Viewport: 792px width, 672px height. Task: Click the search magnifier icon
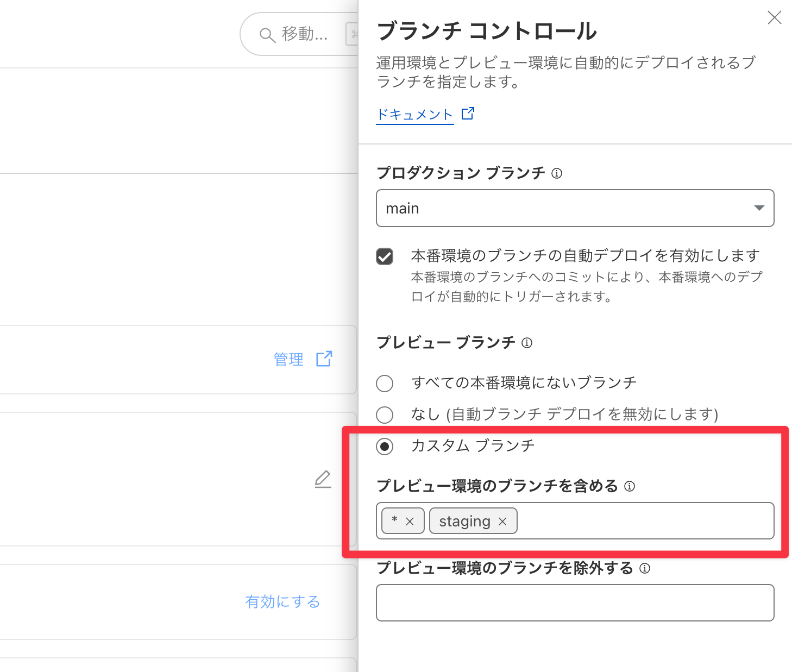[267, 35]
